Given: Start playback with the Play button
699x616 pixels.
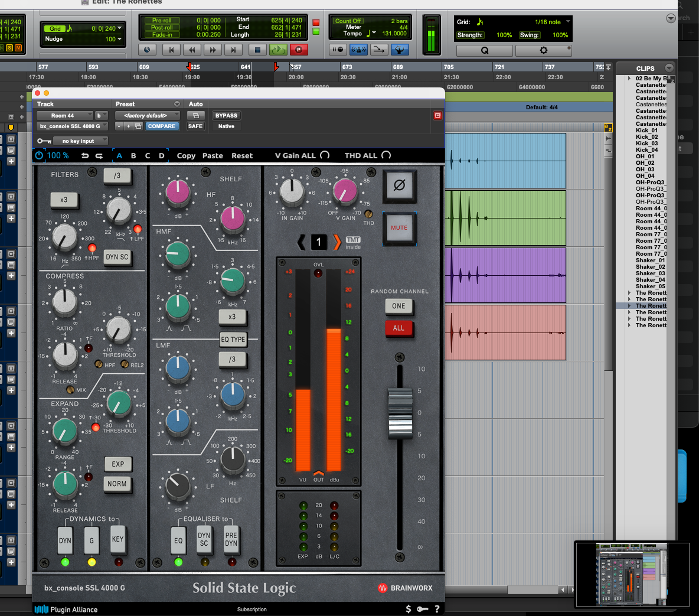Looking at the screenshot, I should (x=277, y=50).
